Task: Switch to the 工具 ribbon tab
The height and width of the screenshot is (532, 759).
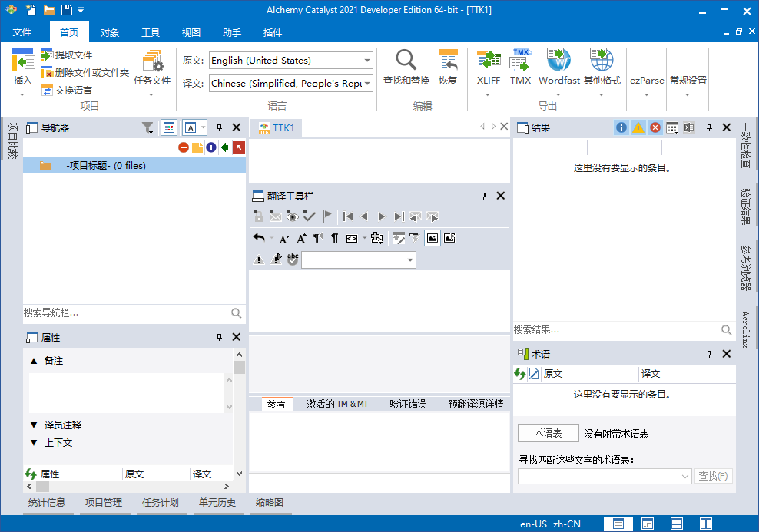Action: pos(151,32)
